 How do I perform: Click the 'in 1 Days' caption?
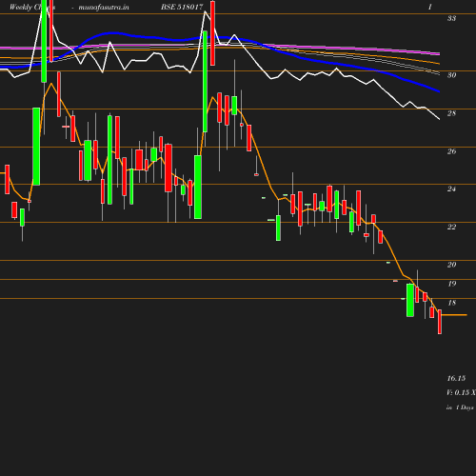click(x=460, y=407)
